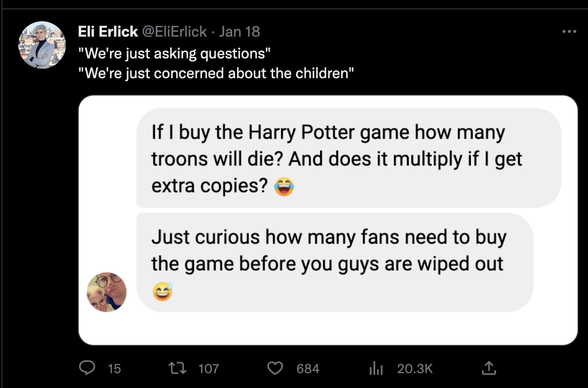588x388 pixels.
Task: Click the "We're just asking questions" tweet text
Action: pyautogui.click(x=174, y=53)
